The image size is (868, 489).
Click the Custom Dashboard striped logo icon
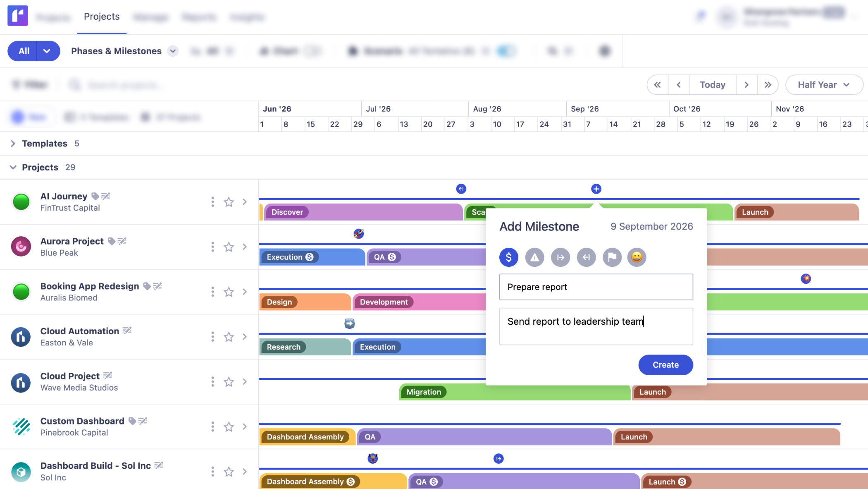[x=21, y=427]
